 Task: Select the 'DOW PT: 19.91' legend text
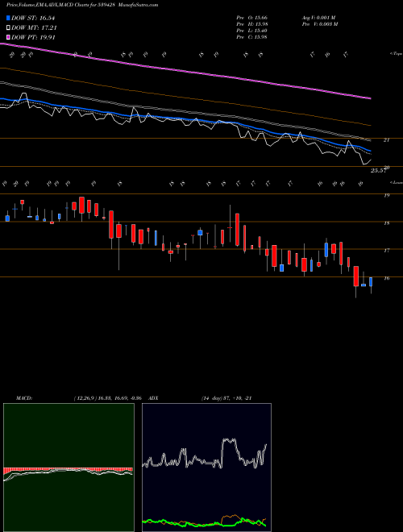(x=33, y=37)
